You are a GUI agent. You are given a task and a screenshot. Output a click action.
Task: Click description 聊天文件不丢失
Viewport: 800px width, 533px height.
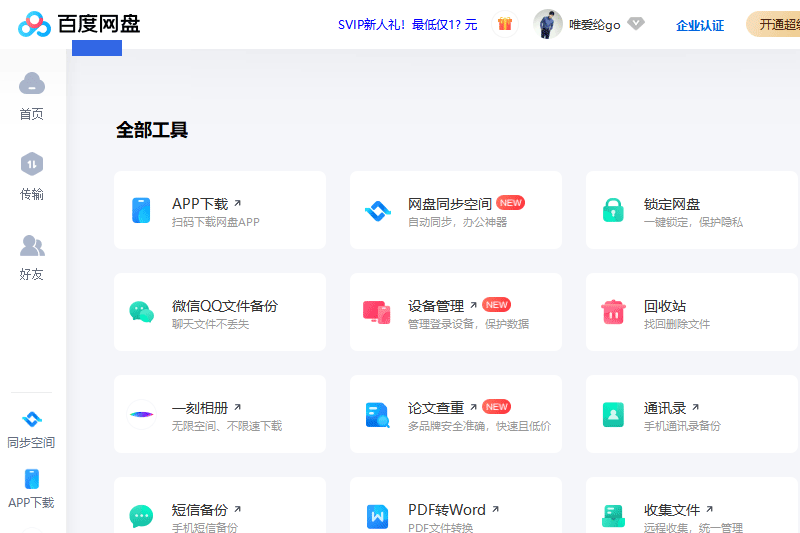[210, 324]
